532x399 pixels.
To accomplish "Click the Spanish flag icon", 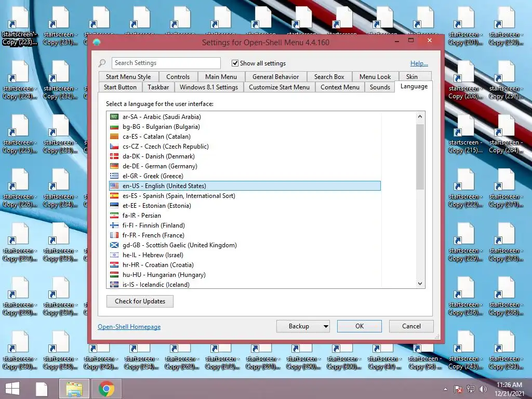I will (x=114, y=195).
